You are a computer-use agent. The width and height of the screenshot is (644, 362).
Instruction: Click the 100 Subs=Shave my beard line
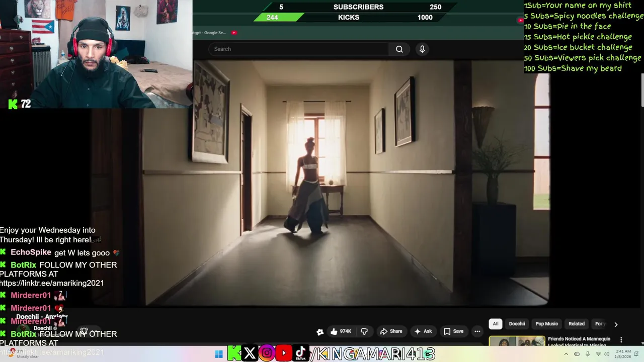click(x=573, y=68)
